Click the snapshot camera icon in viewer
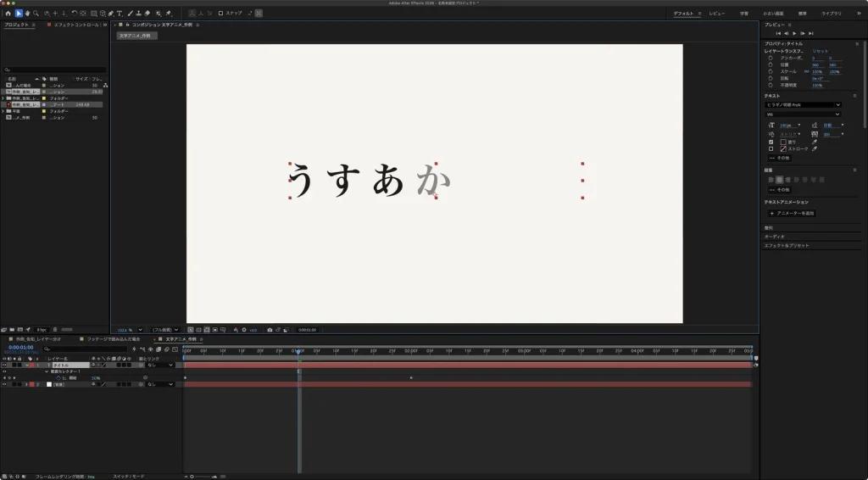 coord(270,330)
